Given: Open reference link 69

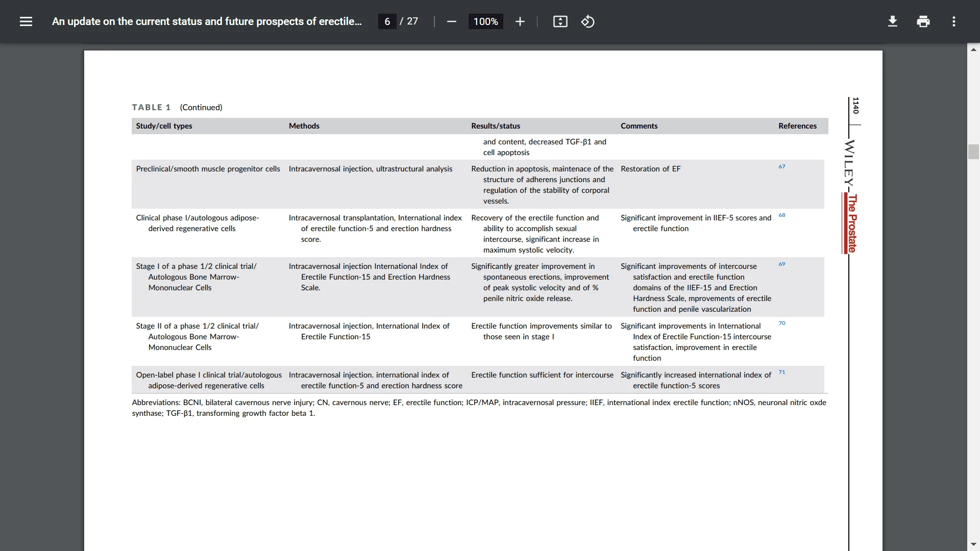Looking at the screenshot, I should tap(781, 264).
